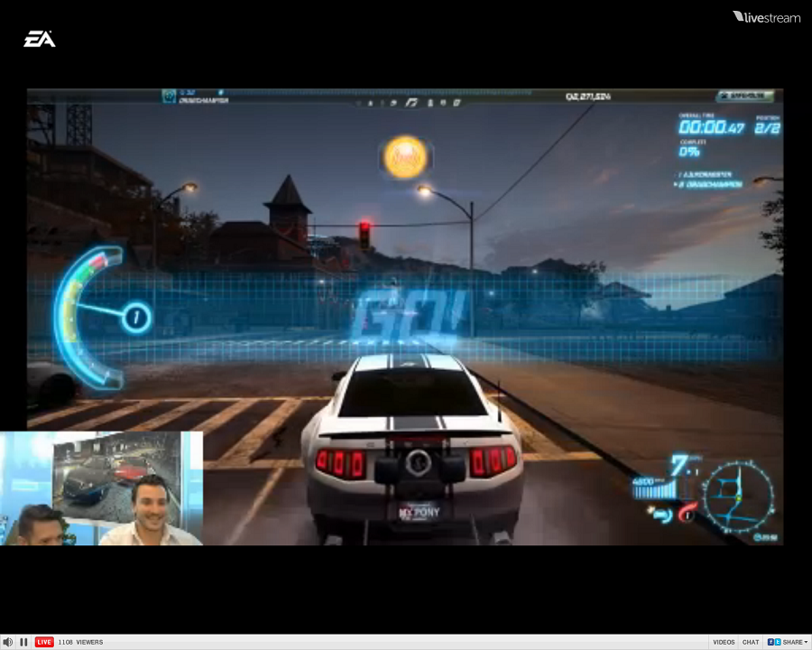This screenshot has width=812, height=650.
Task: Click the '1108 VIEWERS' count
Action: (x=80, y=642)
